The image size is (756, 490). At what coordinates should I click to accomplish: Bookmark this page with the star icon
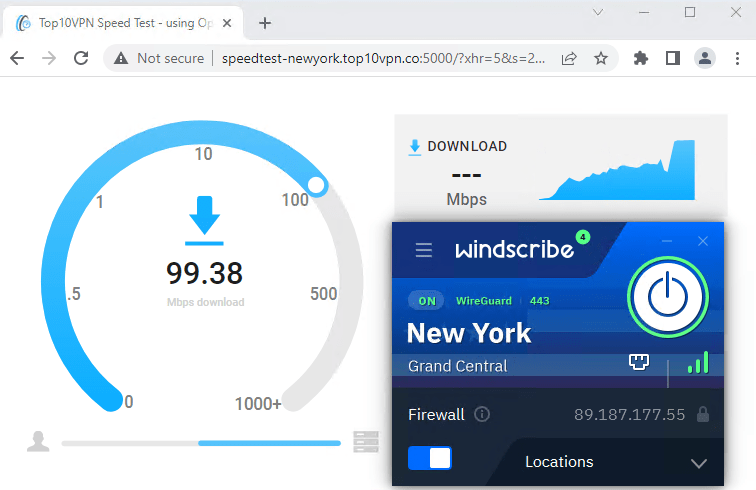[601, 58]
